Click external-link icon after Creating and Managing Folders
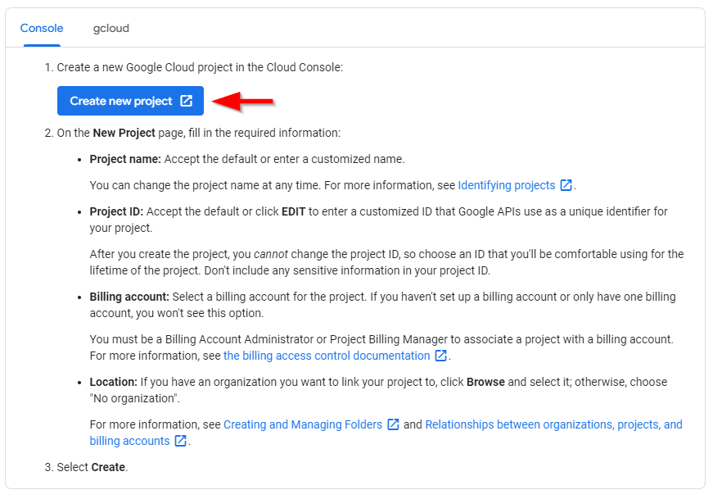713x499 pixels. point(393,424)
